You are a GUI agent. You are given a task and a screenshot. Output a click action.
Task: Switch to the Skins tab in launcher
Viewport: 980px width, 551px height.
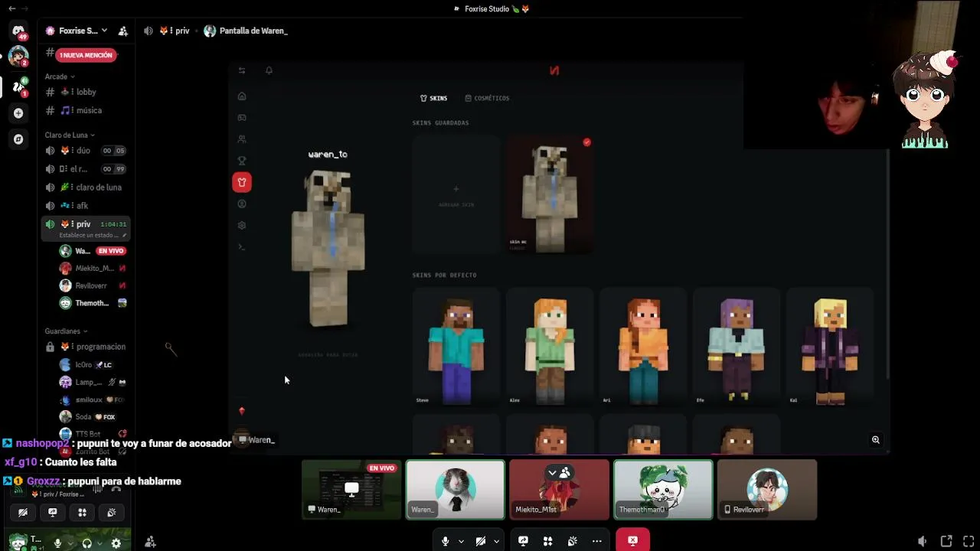434,98
